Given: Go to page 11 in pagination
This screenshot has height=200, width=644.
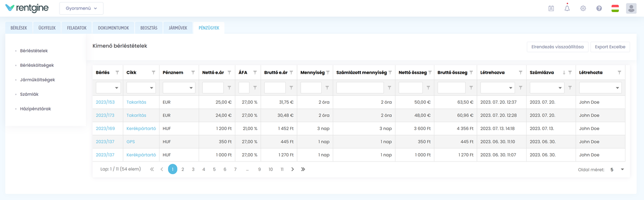Looking at the screenshot, I should pyautogui.click(x=282, y=169).
